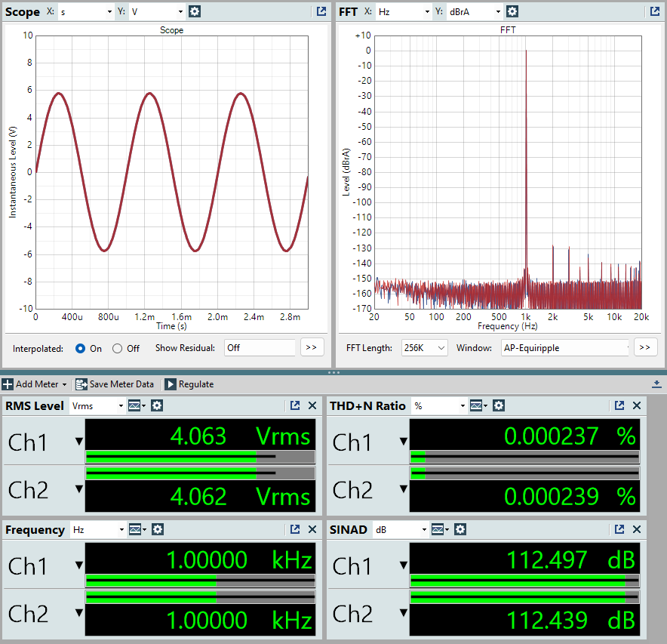667x644 pixels.
Task: Open Scope panel settings gear
Action: [x=195, y=11]
